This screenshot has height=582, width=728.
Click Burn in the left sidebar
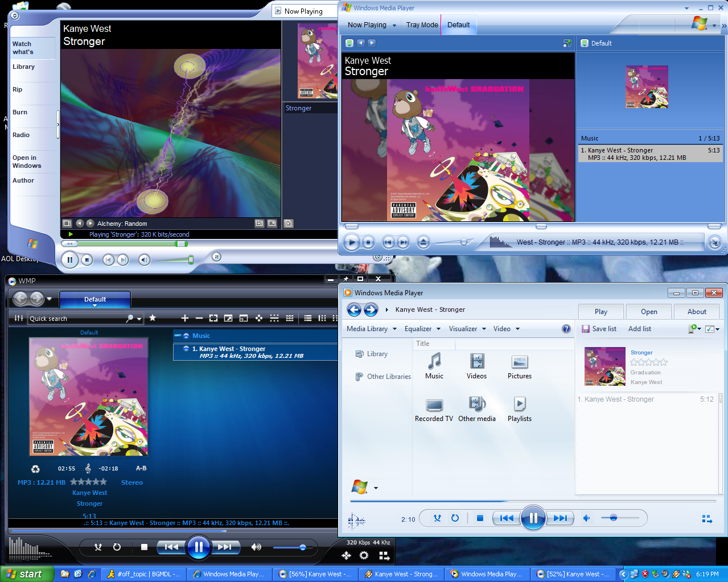coord(20,112)
